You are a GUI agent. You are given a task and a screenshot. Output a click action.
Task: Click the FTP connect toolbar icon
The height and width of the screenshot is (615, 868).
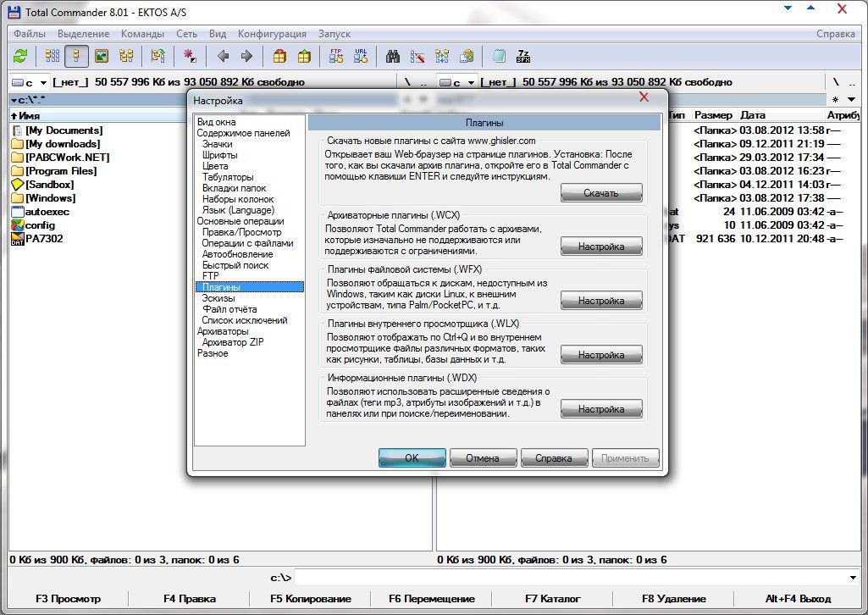coord(336,57)
